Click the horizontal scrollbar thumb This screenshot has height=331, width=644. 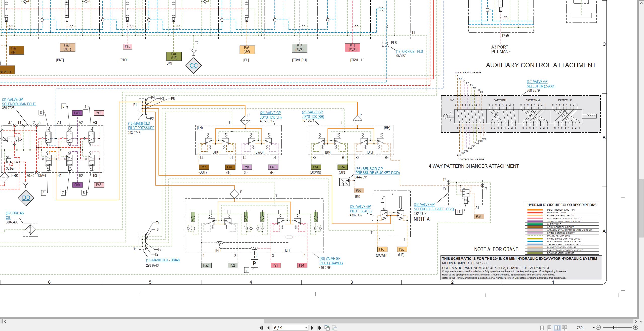[449, 321]
